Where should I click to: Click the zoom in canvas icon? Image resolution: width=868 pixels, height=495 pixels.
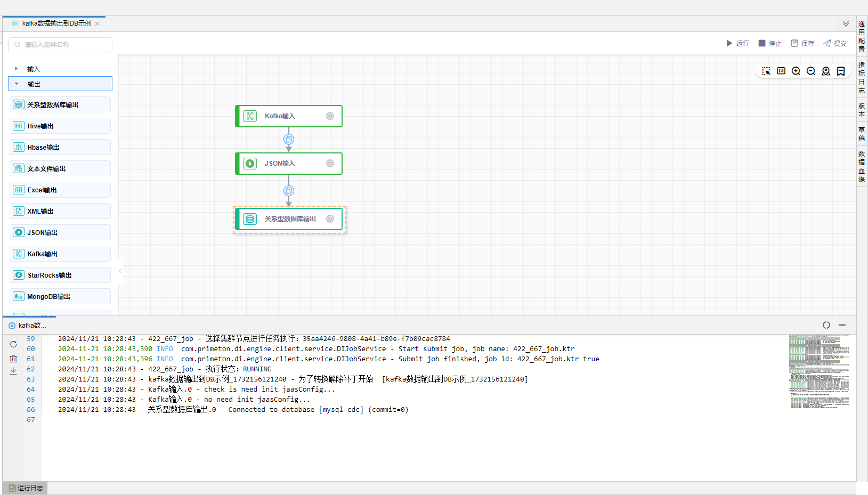[x=796, y=71]
